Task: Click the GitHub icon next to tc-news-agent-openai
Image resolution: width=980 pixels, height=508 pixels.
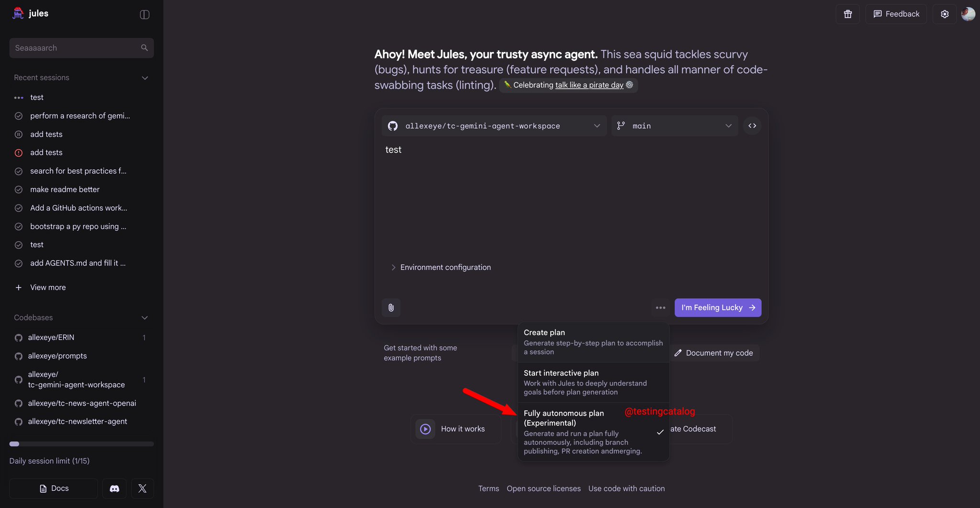Action: pyautogui.click(x=19, y=404)
